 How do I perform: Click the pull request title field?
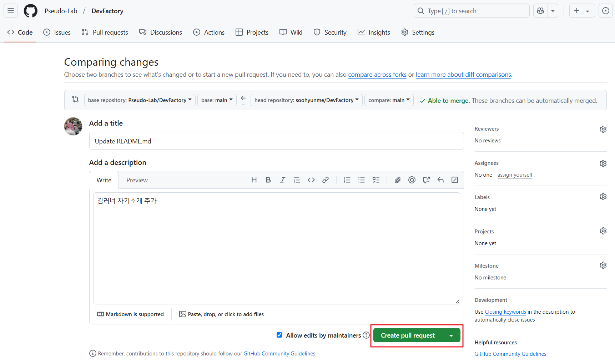coord(276,141)
